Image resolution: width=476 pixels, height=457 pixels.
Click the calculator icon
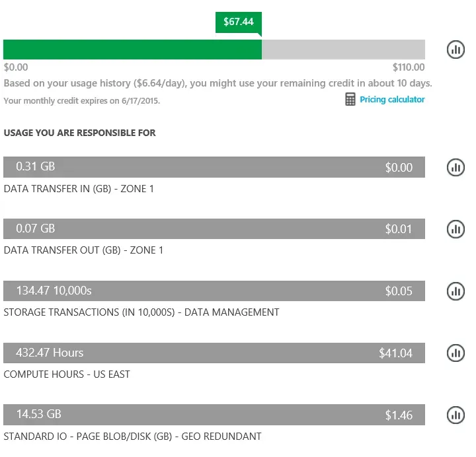350,100
